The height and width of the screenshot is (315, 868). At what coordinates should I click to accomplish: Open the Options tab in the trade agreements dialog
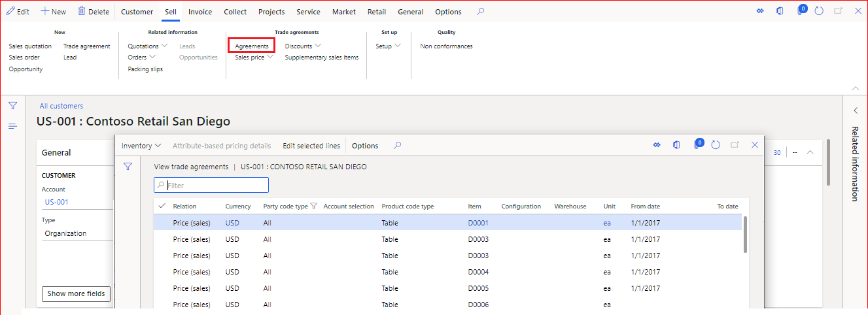pyautogui.click(x=365, y=146)
